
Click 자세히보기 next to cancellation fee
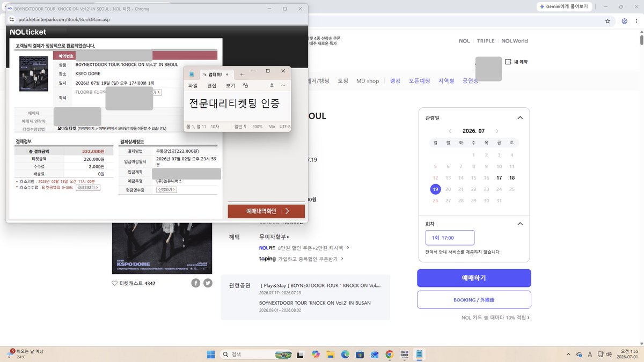pyautogui.click(x=89, y=188)
